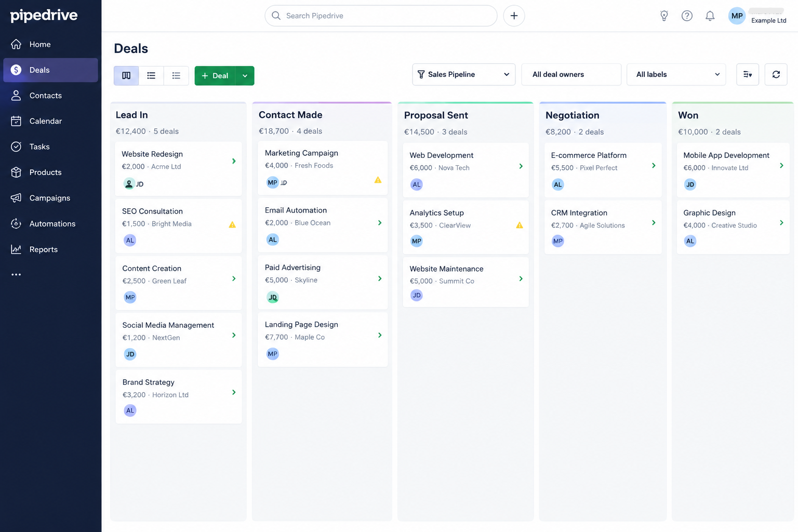Go to Contacts in sidebar

click(x=50, y=96)
